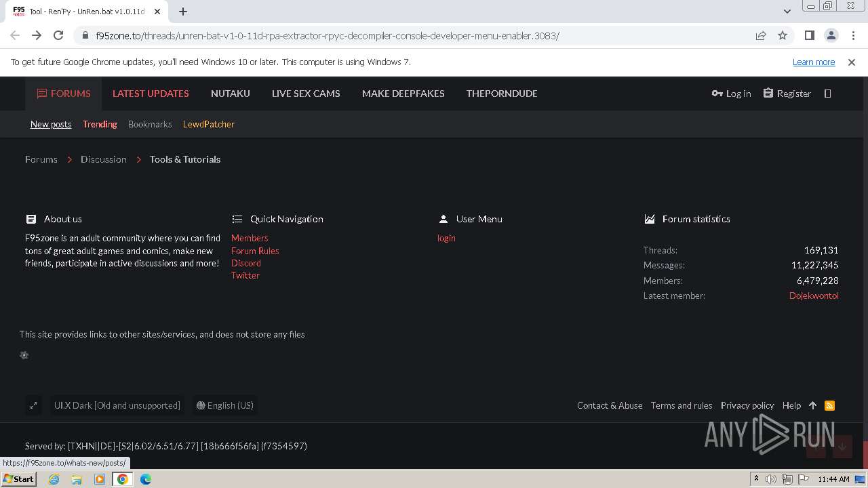Bookmark this page with the star icon
The image size is (868, 488).
(783, 35)
